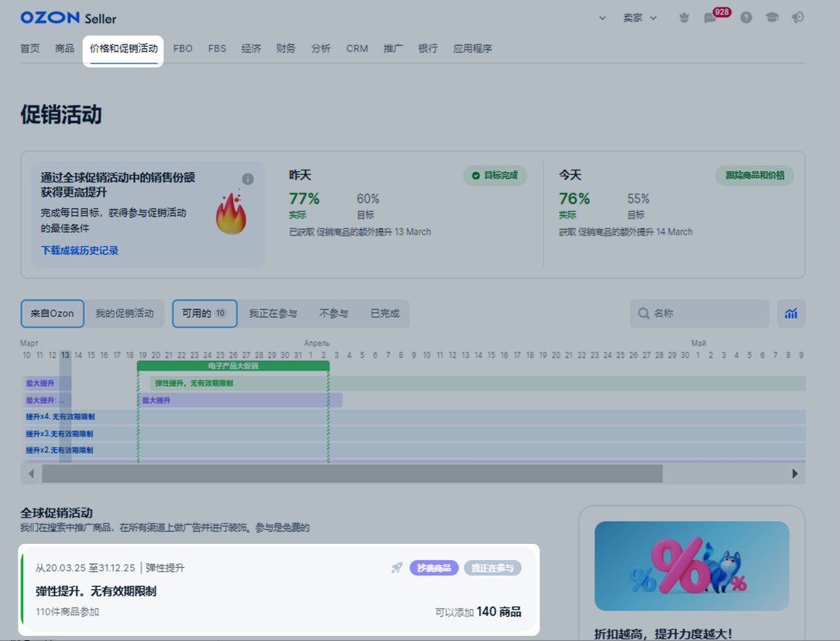Click the chart analytics icon beside search
The image size is (840, 641).
point(791,313)
